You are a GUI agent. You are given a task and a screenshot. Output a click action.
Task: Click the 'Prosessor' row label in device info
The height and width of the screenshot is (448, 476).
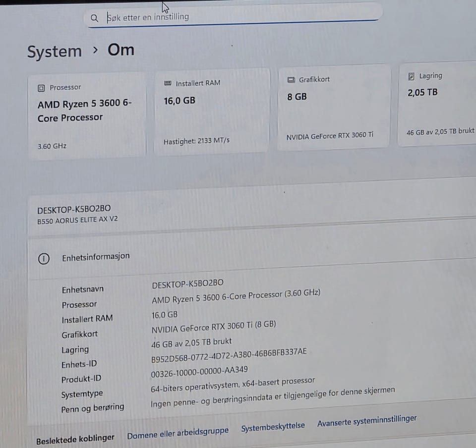coord(79,304)
